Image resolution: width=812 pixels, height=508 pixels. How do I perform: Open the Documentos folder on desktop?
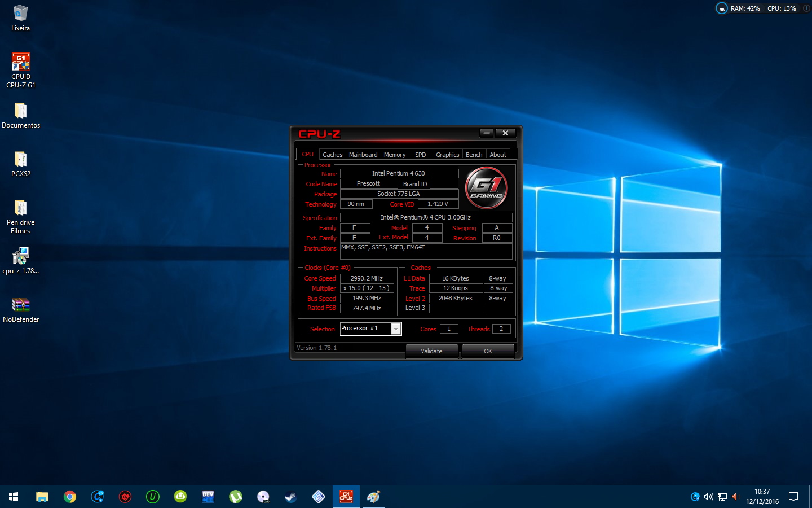click(x=21, y=116)
